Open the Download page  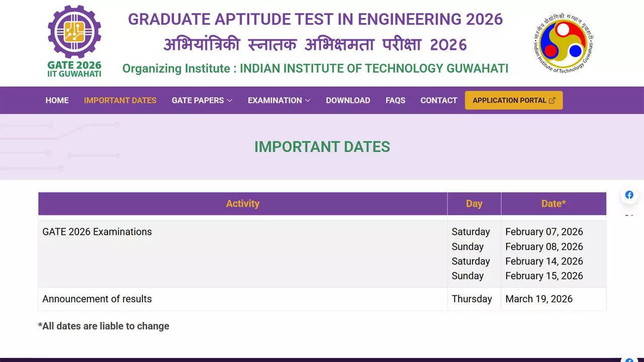tap(348, 101)
